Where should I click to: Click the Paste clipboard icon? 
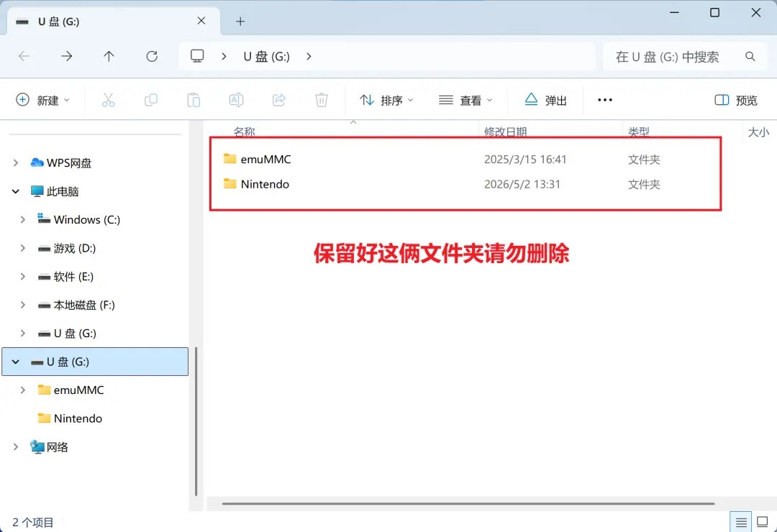point(194,100)
